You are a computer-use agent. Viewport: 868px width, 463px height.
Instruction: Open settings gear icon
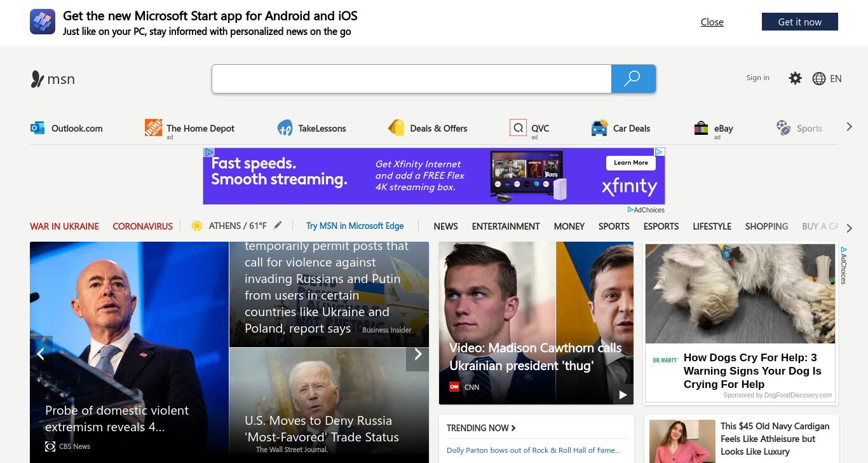(x=795, y=78)
